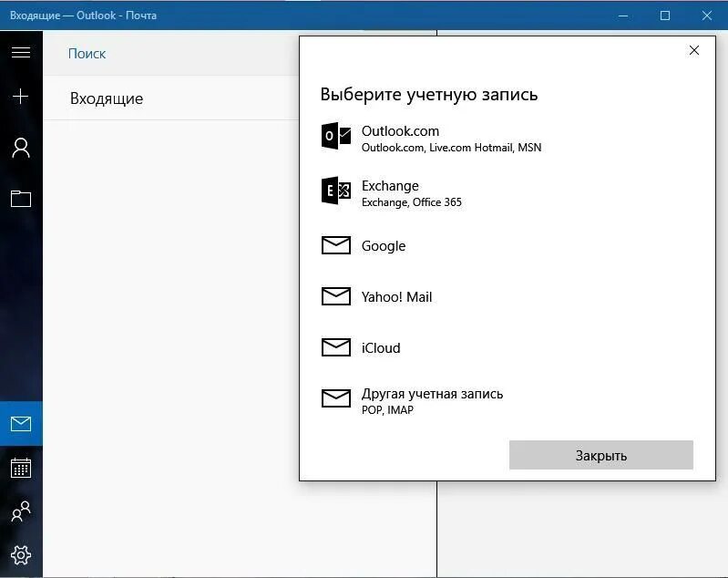Click 'Outlook.com, Live.com Hotmail, MSN' subtitle
The image size is (728, 578).
pyautogui.click(x=451, y=148)
